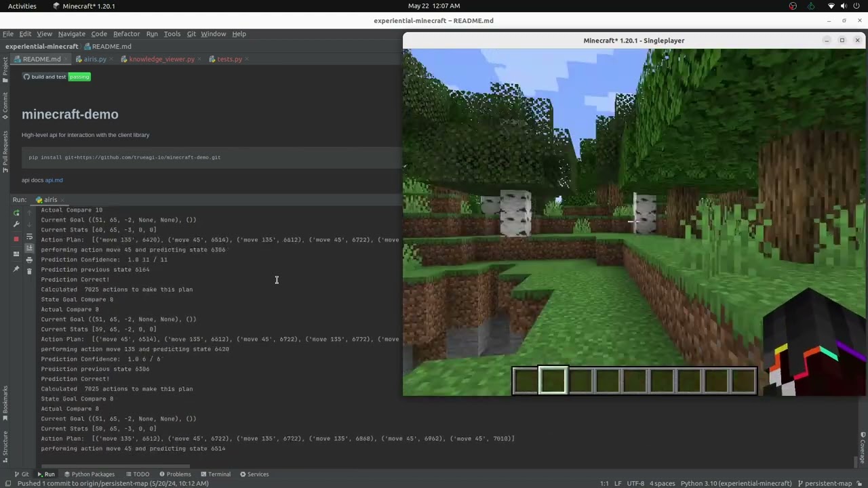Open the Navigate menu
Viewport: 868px width, 488px height.
pyautogui.click(x=71, y=34)
